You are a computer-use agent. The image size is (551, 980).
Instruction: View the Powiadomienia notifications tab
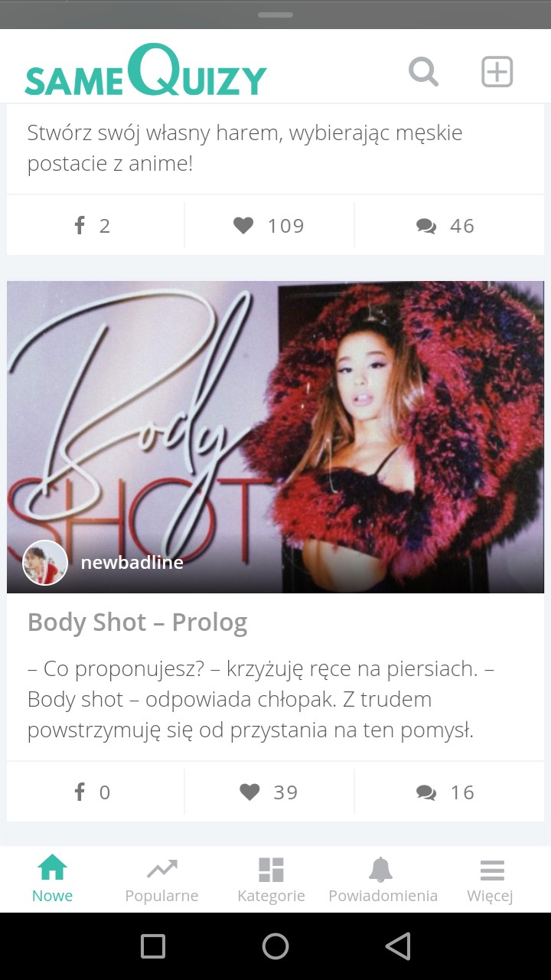(383, 880)
